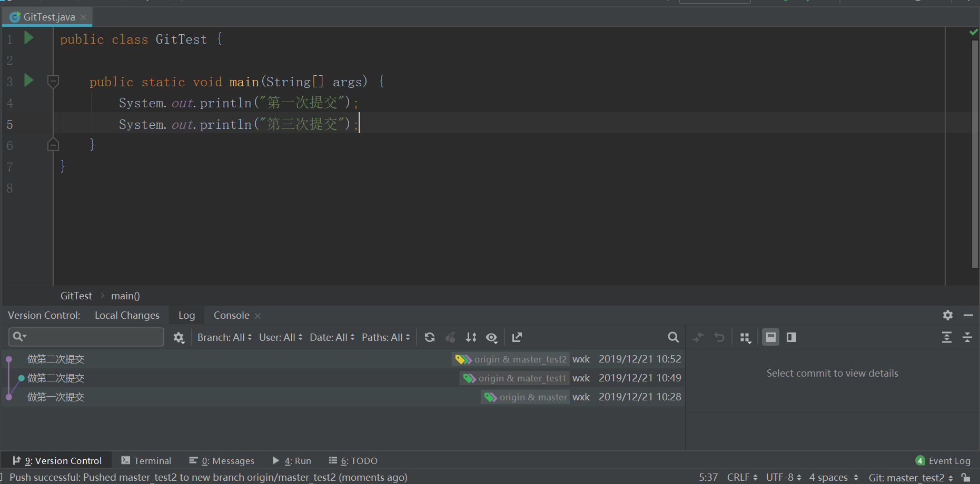
Task: Open the 0: Messages tool window
Action: tap(222, 460)
